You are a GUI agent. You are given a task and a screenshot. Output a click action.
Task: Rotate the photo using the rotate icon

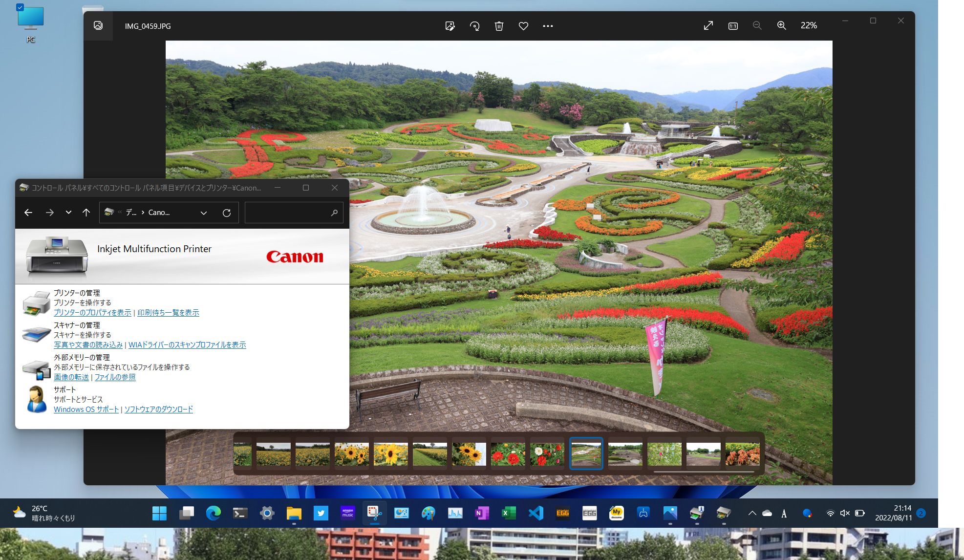[x=474, y=26]
